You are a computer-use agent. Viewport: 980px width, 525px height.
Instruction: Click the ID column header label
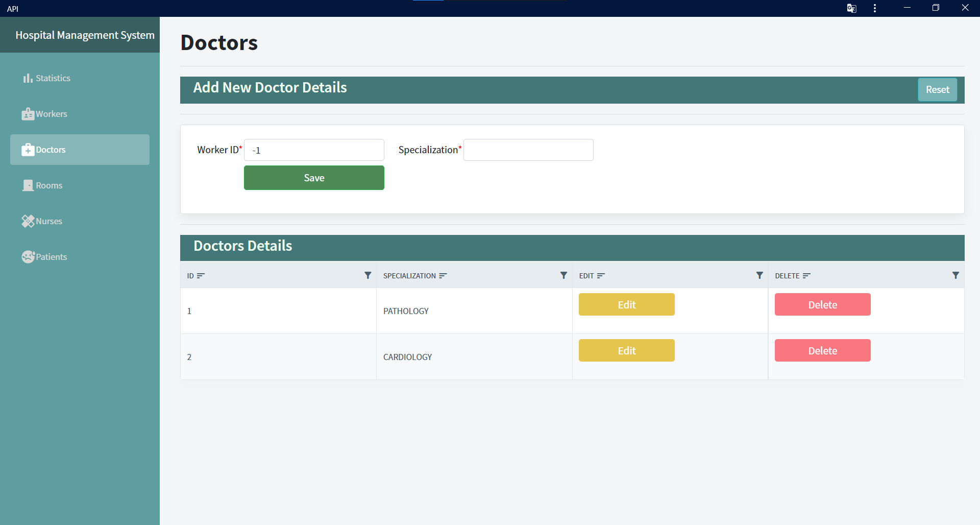[190, 276]
